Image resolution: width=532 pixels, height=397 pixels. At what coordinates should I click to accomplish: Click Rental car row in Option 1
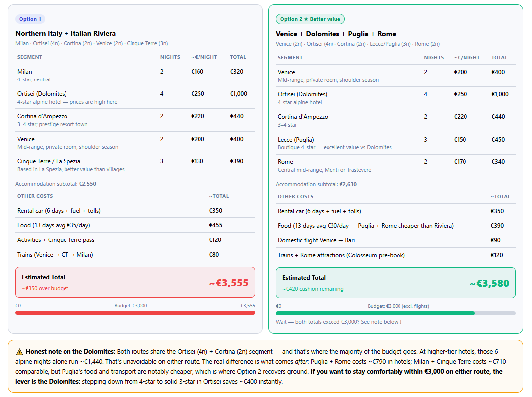coord(135,211)
